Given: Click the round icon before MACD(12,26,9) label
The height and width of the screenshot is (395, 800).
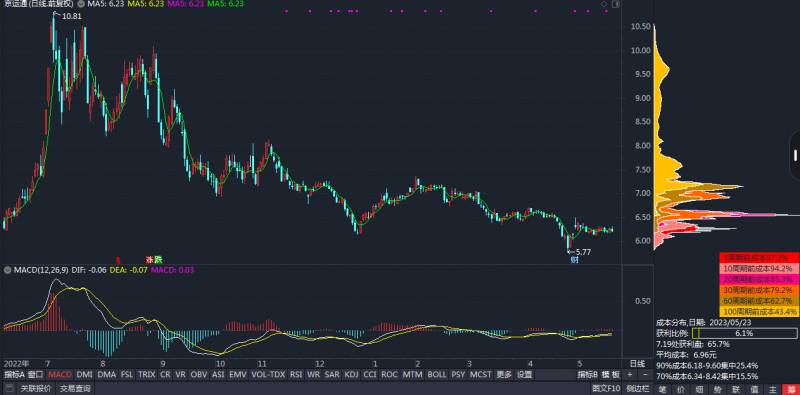Looking at the screenshot, I should coord(7,270).
